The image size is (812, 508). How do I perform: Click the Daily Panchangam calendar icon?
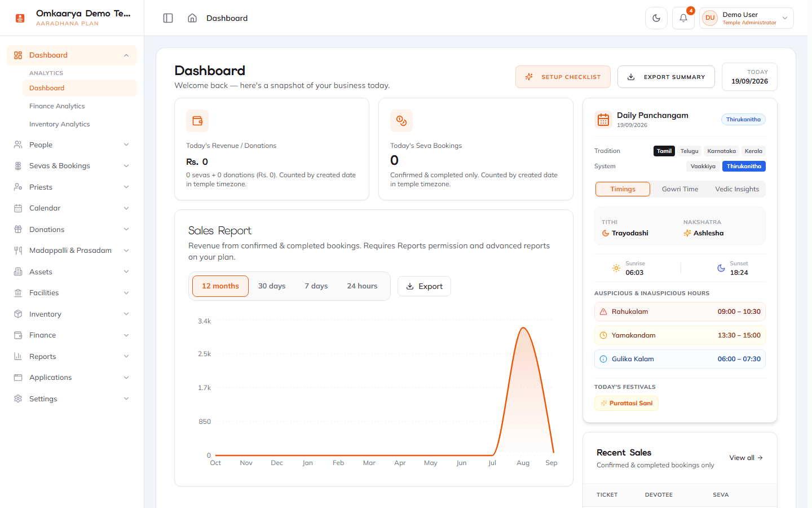[603, 120]
